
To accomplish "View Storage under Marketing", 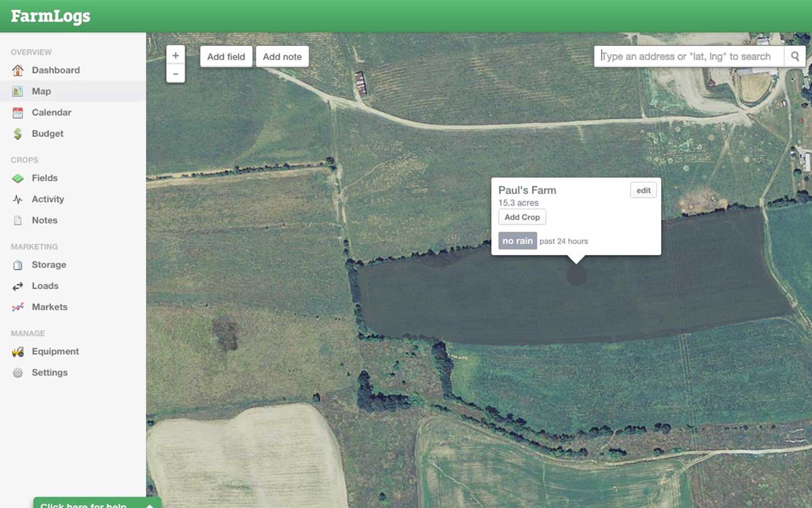I will click(49, 265).
